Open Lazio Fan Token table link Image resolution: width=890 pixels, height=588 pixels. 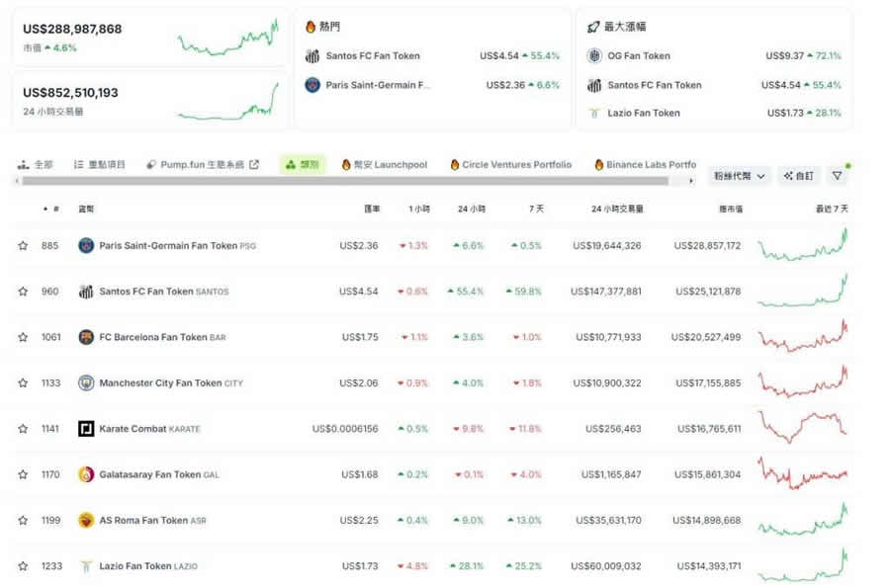tap(148, 566)
